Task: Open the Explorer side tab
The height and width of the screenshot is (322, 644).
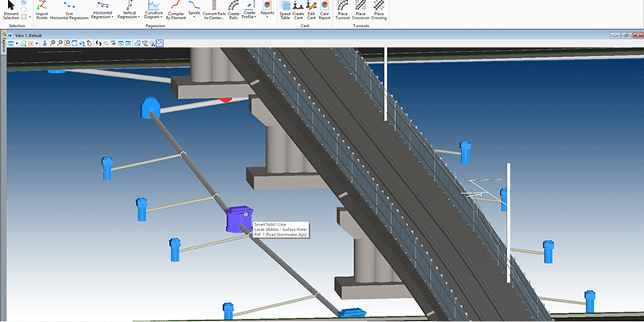Action: (x=3, y=48)
